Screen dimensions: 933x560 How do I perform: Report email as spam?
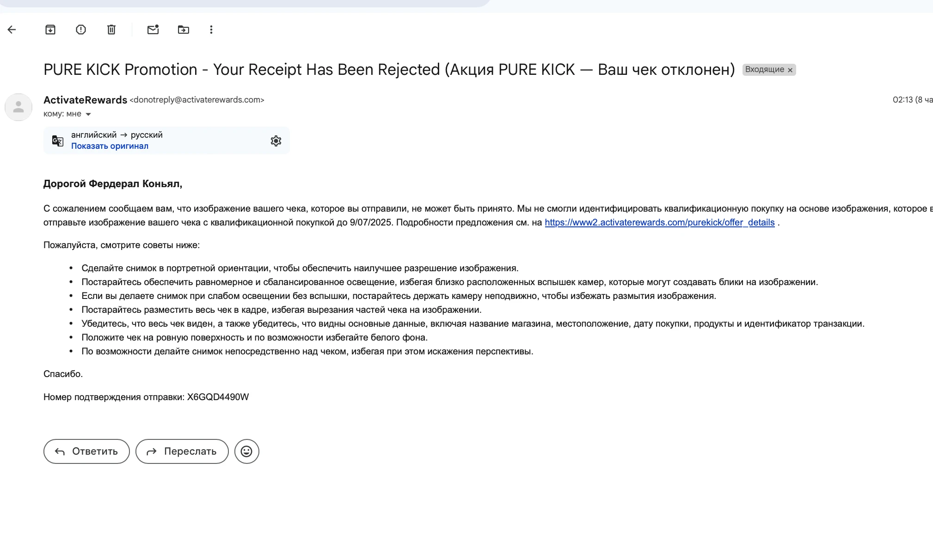[81, 30]
